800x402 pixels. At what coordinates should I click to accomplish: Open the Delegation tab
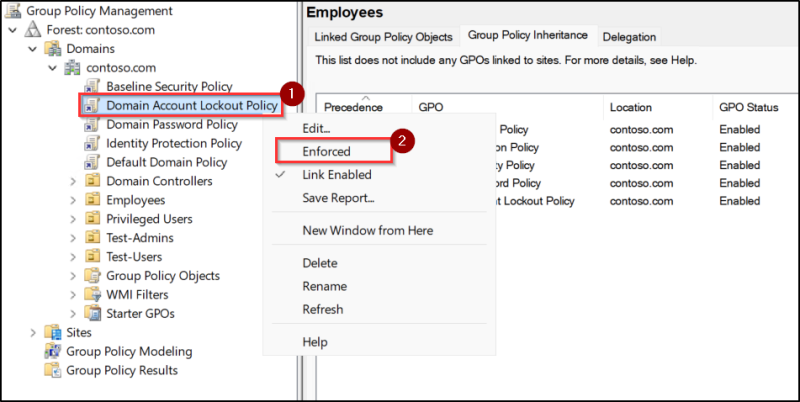(x=629, y=37)
